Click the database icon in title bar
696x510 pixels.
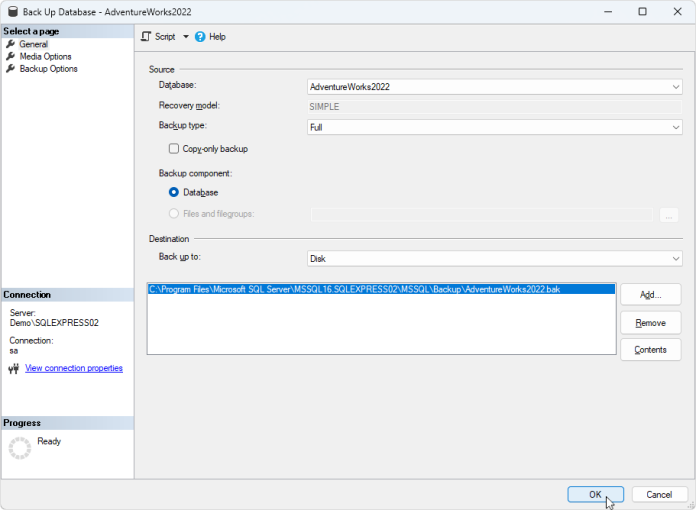[x=13, y=12]
